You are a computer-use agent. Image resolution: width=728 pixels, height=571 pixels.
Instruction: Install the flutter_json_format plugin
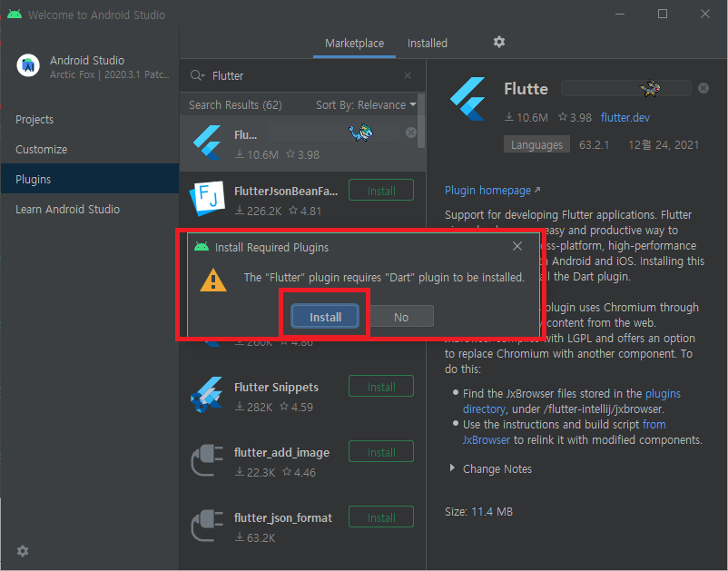click(x=381, y=517)
